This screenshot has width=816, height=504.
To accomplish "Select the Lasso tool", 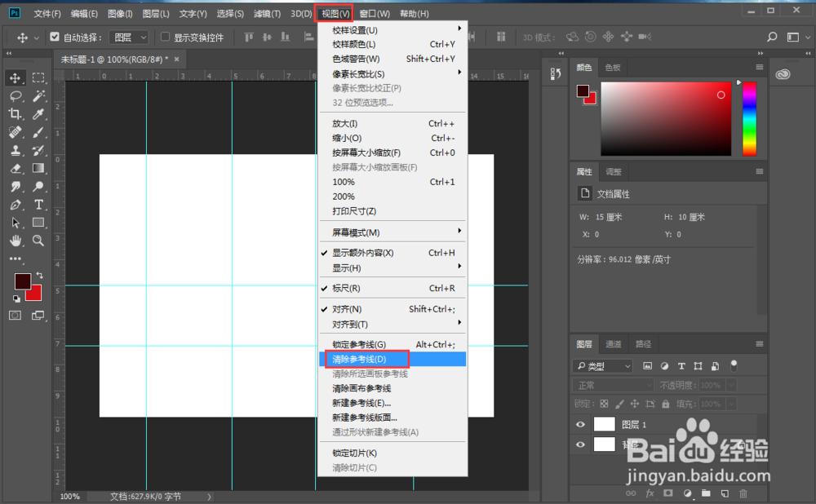I will pos(15,96).
